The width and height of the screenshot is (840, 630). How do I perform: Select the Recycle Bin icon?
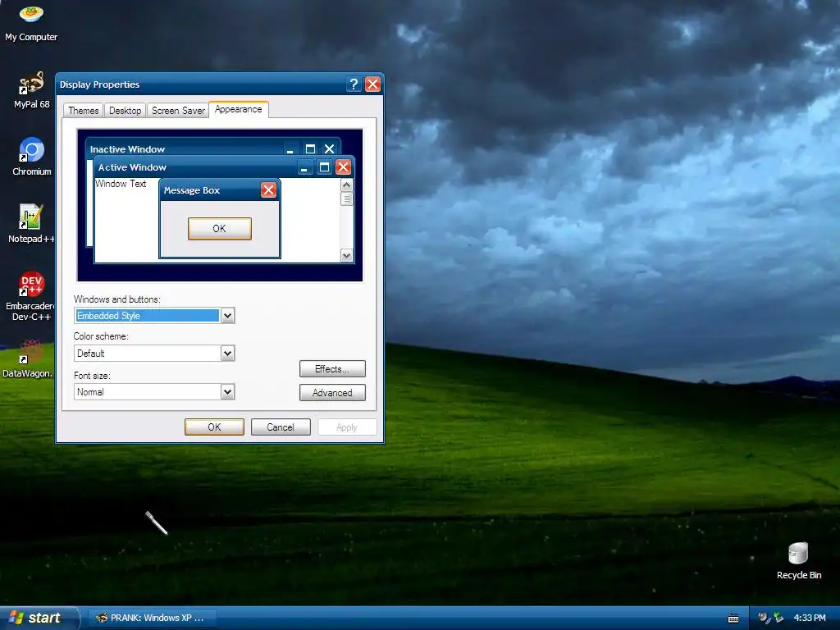tap(799, 561)
